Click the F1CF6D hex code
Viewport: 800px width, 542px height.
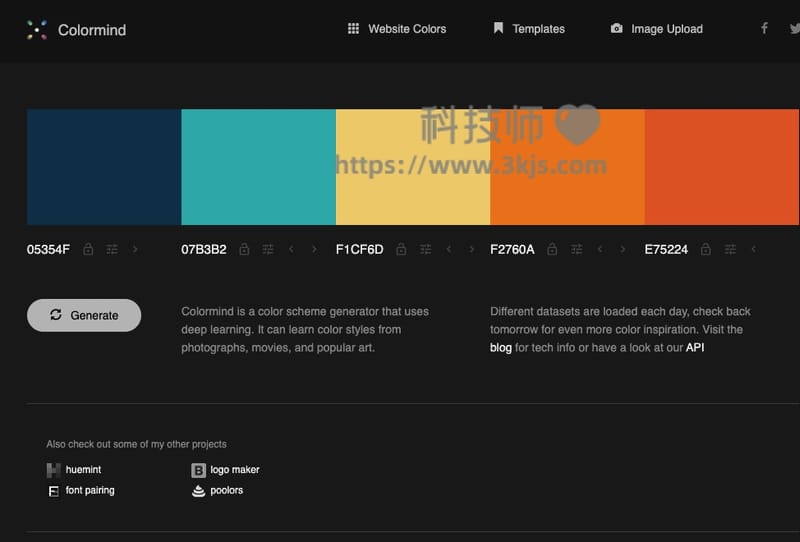coord(359,250)
